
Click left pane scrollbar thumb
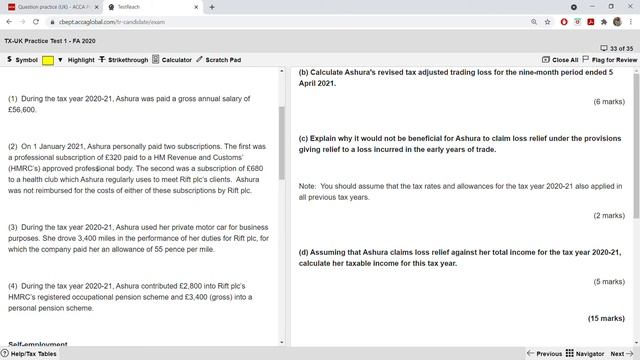tap(282, 143)
